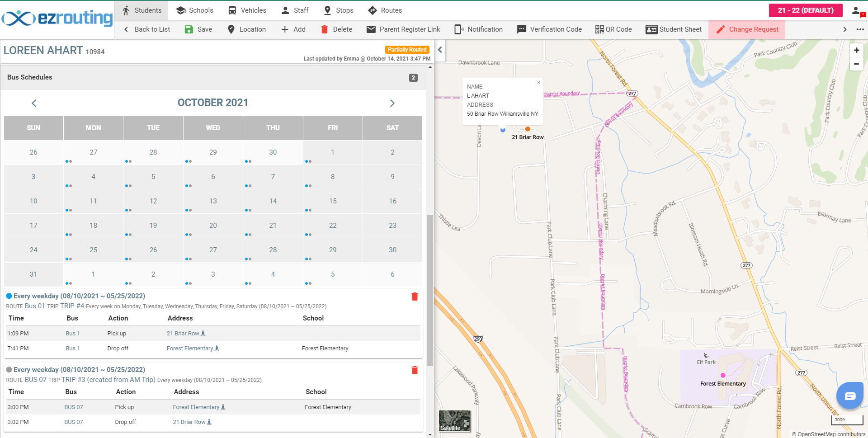868x438 pixels.
Task: Open the QR Code tool
Action: [613, 29]
